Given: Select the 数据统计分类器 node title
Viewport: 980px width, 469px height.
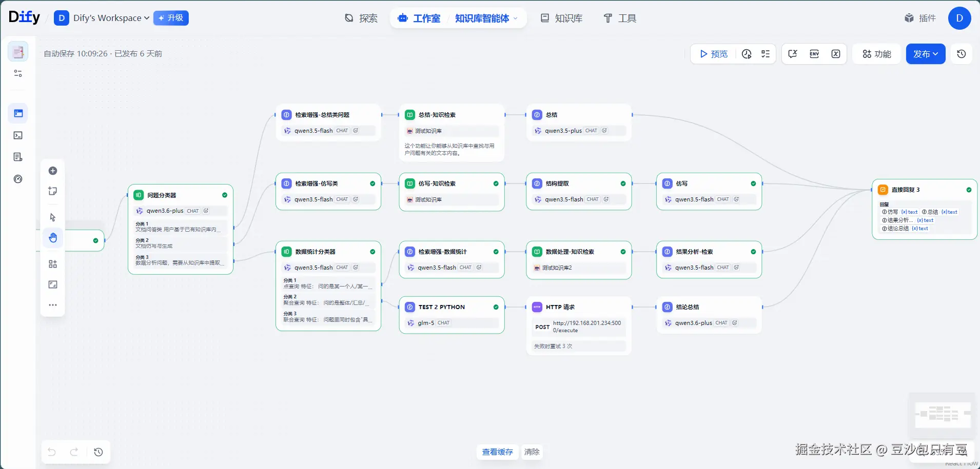Looking at the screenshot, I should coord(315,252).
